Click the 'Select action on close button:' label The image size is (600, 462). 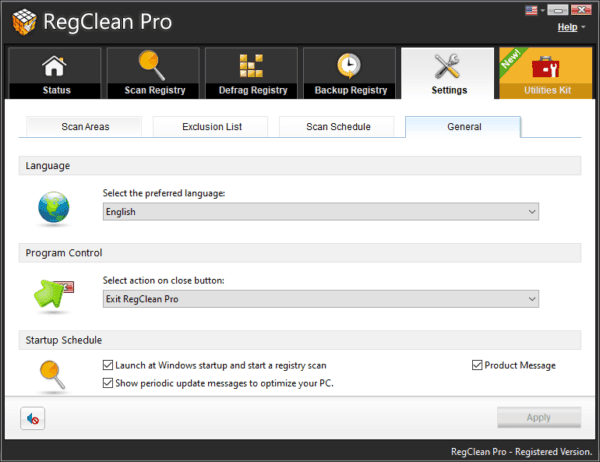163,281
